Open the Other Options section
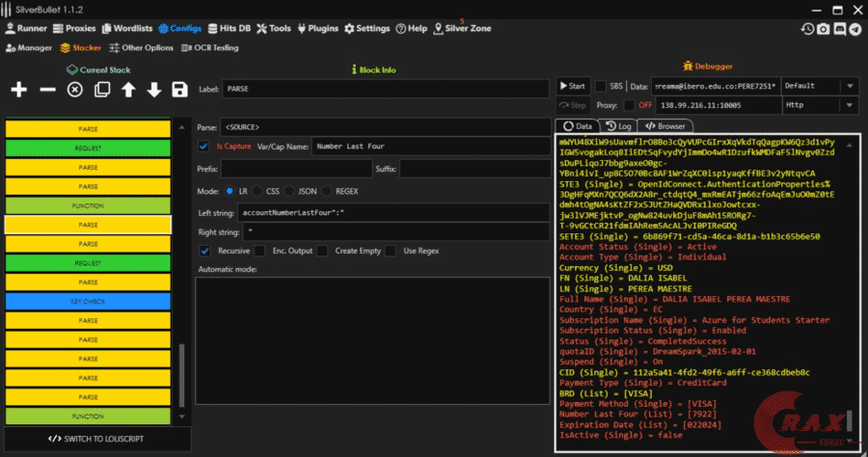Image resolution: width=868 pixels, height=457 pixels. (x=141, y=46)
